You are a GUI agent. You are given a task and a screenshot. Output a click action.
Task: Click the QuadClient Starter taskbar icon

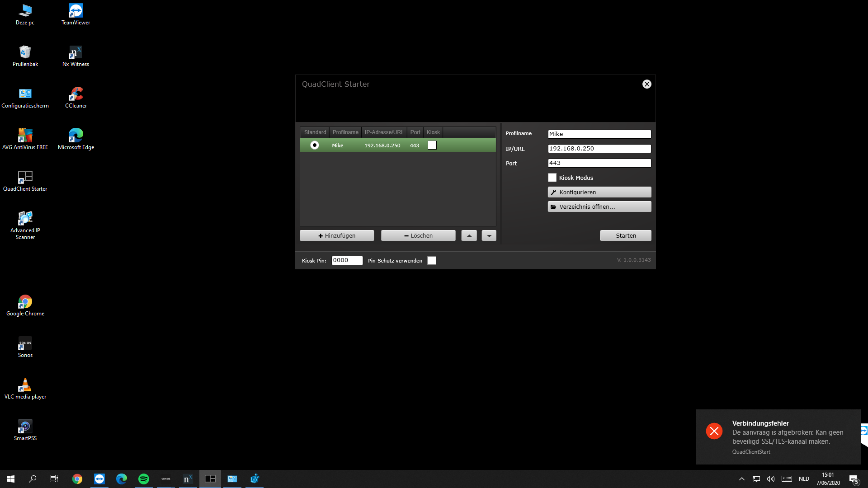pyautogui.click(x=210, y=479)
